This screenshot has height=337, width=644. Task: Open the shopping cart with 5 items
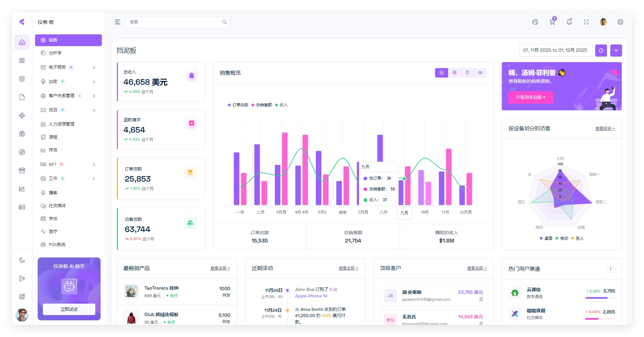point(552,22)
